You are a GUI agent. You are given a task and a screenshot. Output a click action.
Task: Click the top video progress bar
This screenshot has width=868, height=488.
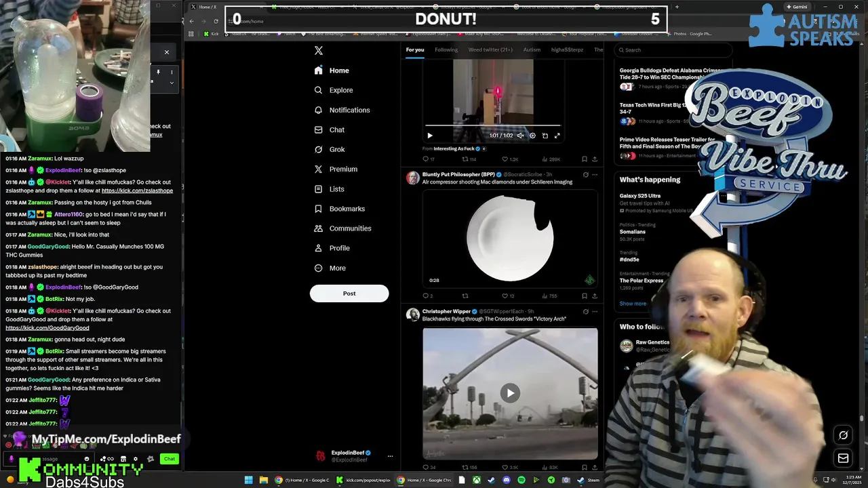pos(493,126)
